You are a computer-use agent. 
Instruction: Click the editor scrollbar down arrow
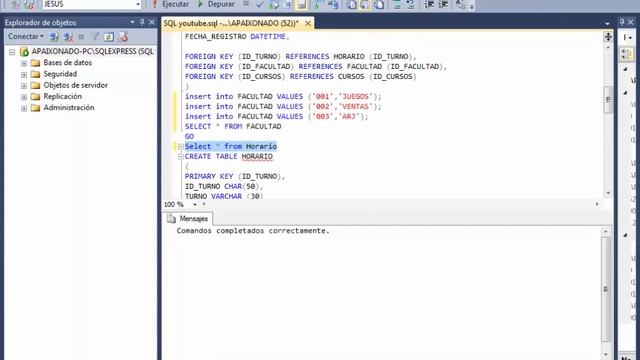coord(608,193)
